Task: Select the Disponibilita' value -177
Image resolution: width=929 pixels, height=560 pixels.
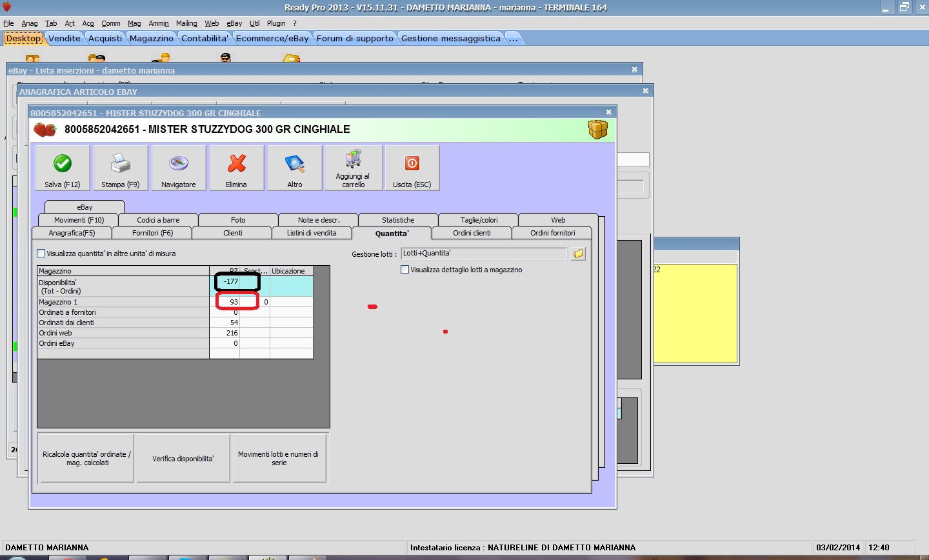Action: [225, 282]
